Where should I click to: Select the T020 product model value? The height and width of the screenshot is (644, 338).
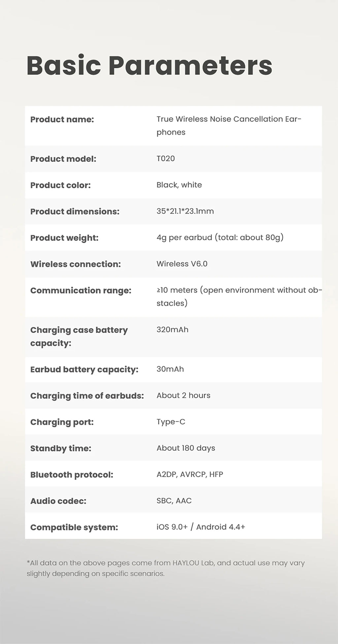(166, 159)
